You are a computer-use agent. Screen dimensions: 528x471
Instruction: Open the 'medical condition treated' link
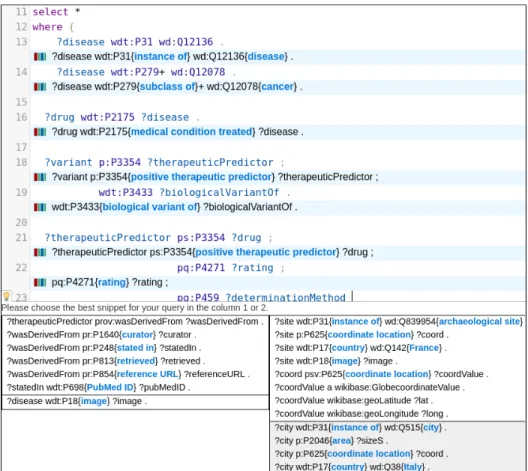coord(191,132)
